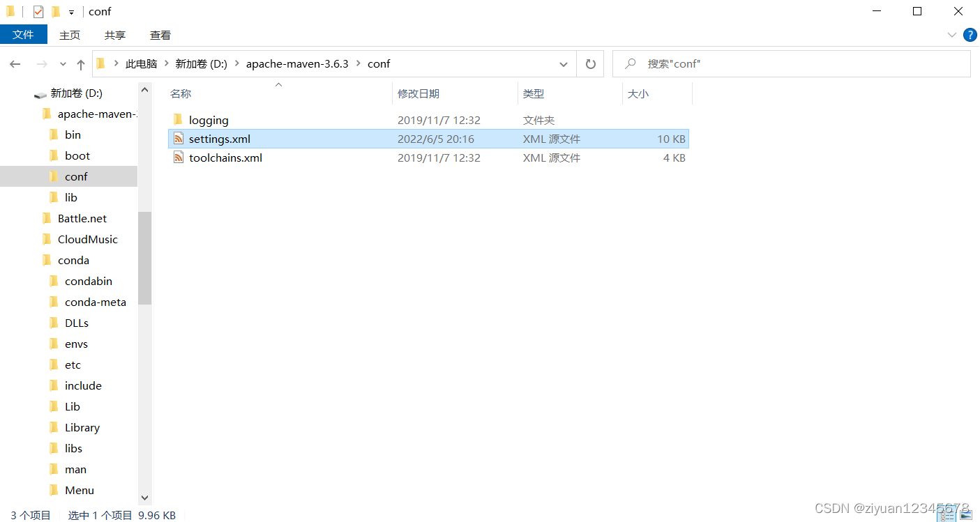Click the 新加卷 (D:) drive icon

click(x=40, y=94)
